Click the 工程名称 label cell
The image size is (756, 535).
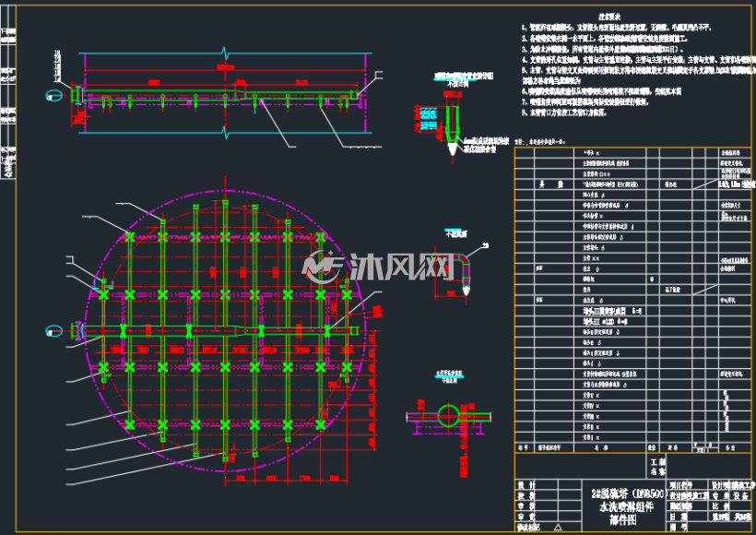(657, 467)
